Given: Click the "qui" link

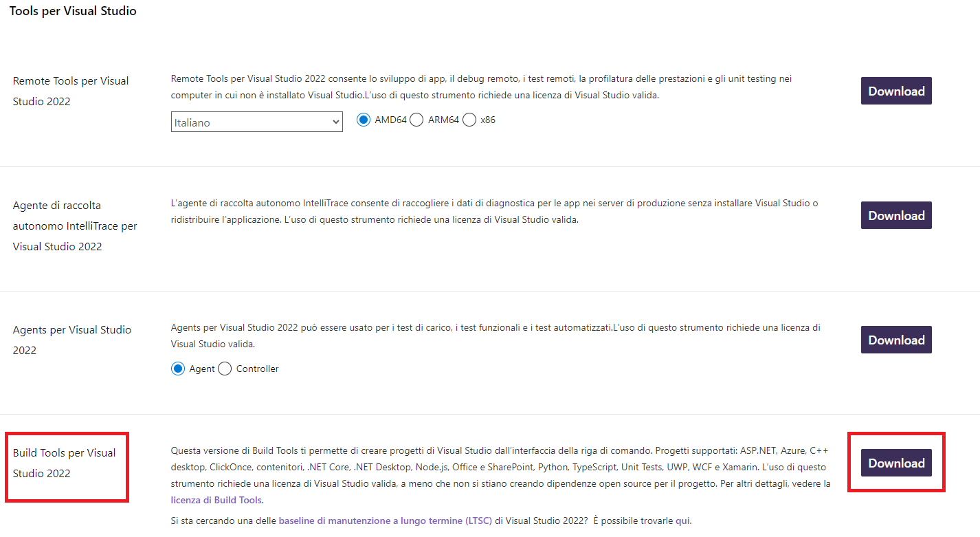Looking at the screenshot, I should pyautogui.click(x=682, y=520).
